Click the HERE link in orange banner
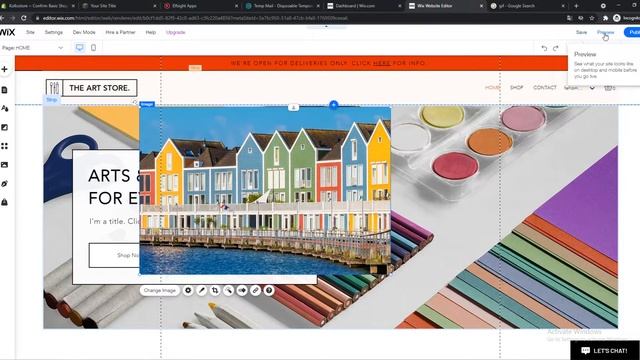This screenshot has width=640, height=360. (381, 63)
